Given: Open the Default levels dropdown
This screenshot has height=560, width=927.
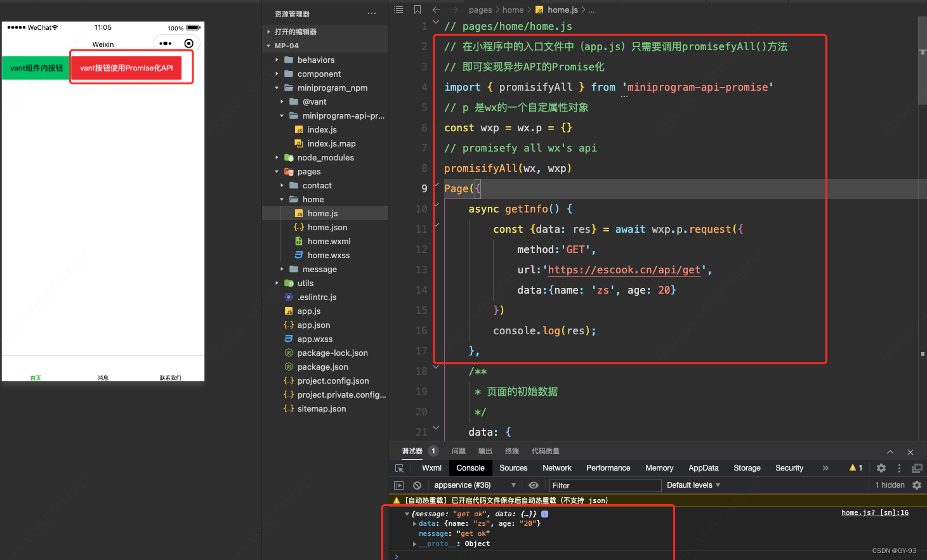Looking at the screenshot, I should 694,485.
